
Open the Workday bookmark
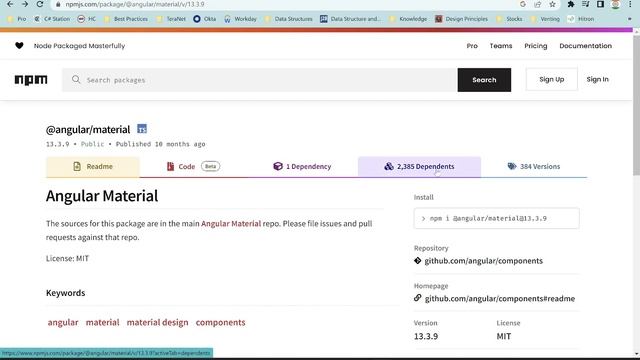coord(240,19)
